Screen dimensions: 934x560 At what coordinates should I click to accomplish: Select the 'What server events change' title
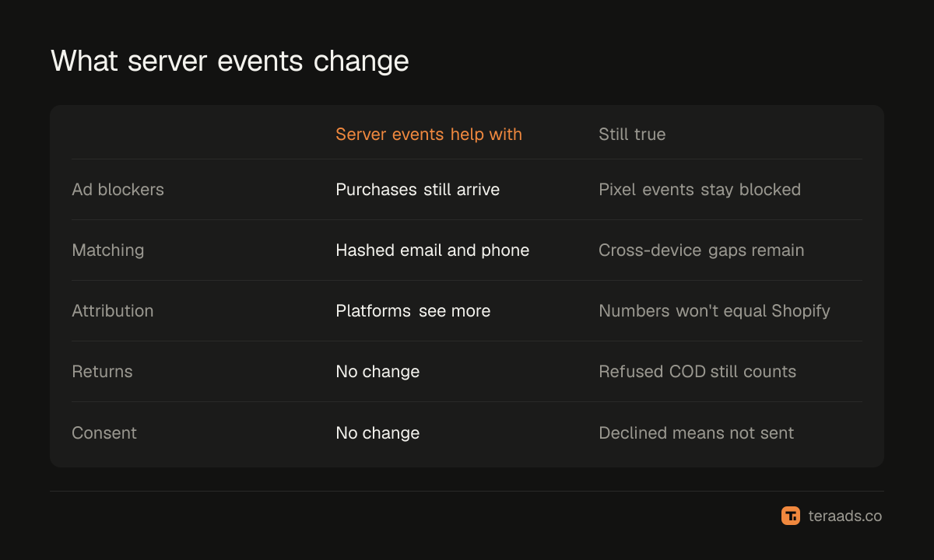pos(230,61)
